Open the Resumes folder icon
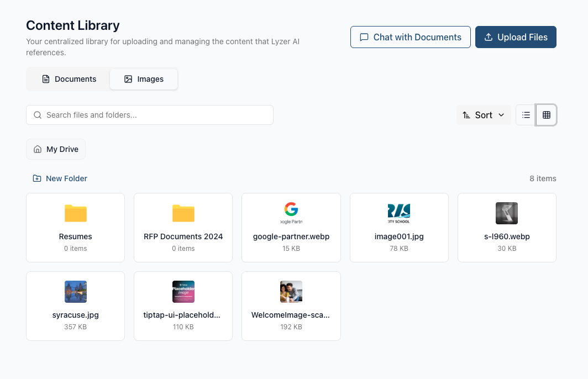This screenshot has width=588, height=379. (76, 213)
